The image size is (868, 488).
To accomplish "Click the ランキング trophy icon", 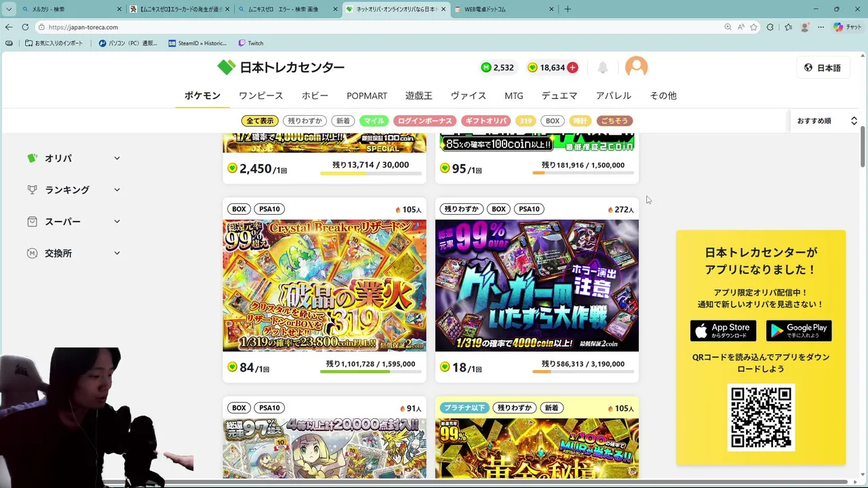I will (x=31, y=190).
